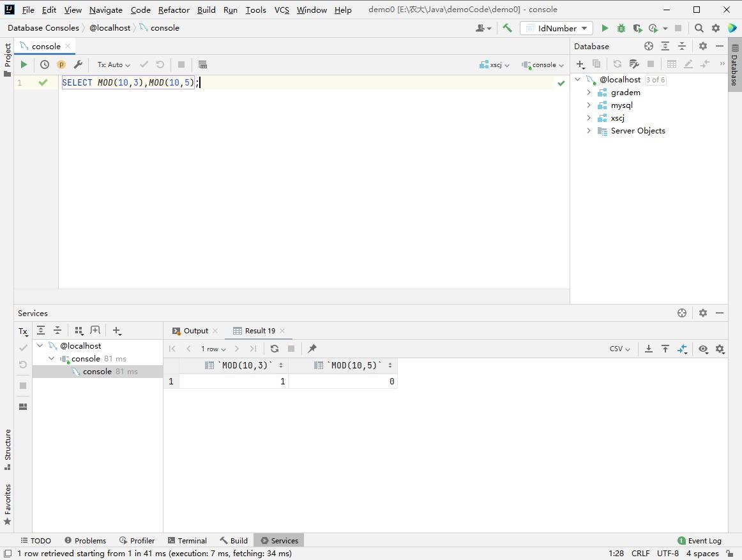Open the Refactor menu

point(174,10)
